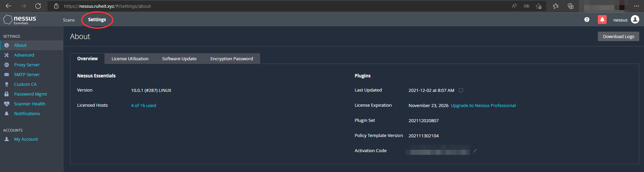This screenshot has width=644, height=172.
Task: Click the browser address bar
Action: click(x=270, y=6)
